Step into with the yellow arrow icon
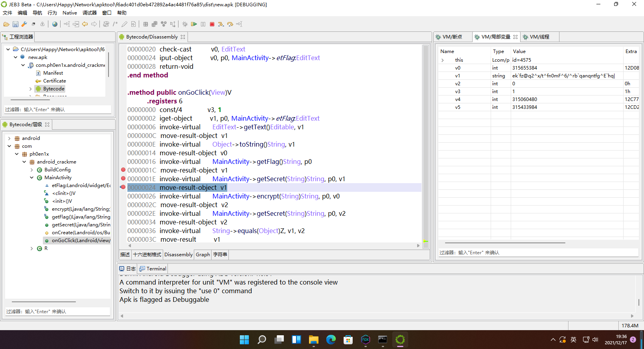Image resolution: width=644 pixels, height=349 pixels. (x=221, y=24)
